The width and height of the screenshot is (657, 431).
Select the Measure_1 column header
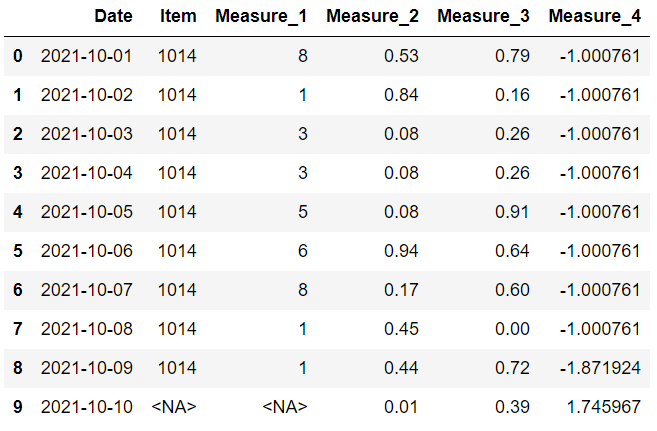pos(261,17)
